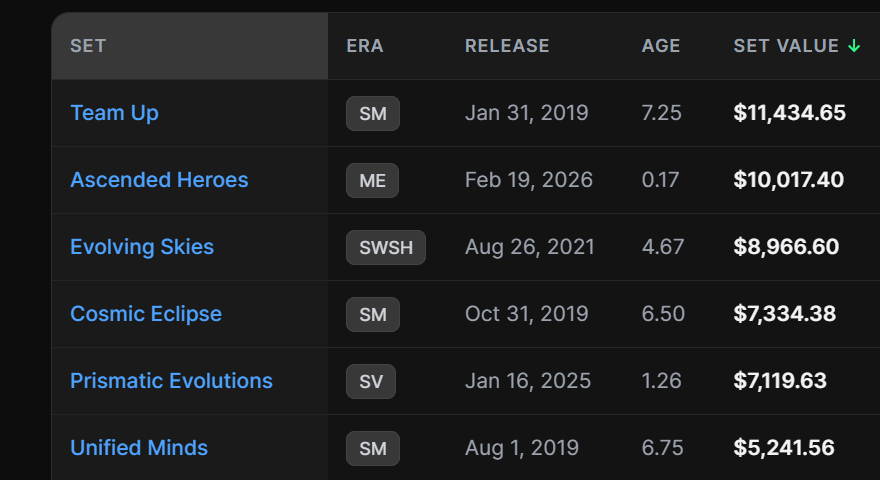This screenshot has height=480, width=880.
Task: Click the ME era badge for Ascended Heroes
Action: 372,180
